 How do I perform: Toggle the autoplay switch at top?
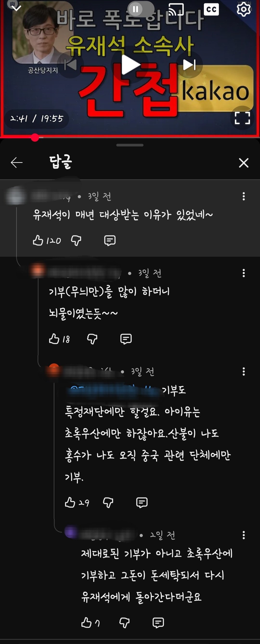click(x=141, y=9)
